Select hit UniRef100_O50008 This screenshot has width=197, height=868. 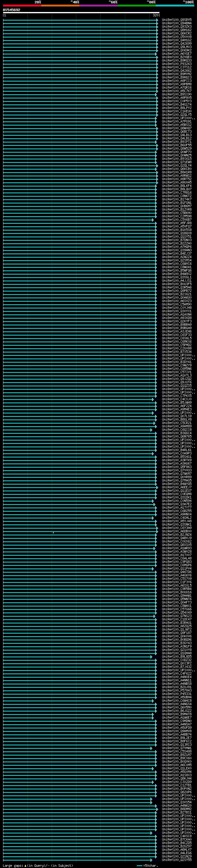pos(177,37)
